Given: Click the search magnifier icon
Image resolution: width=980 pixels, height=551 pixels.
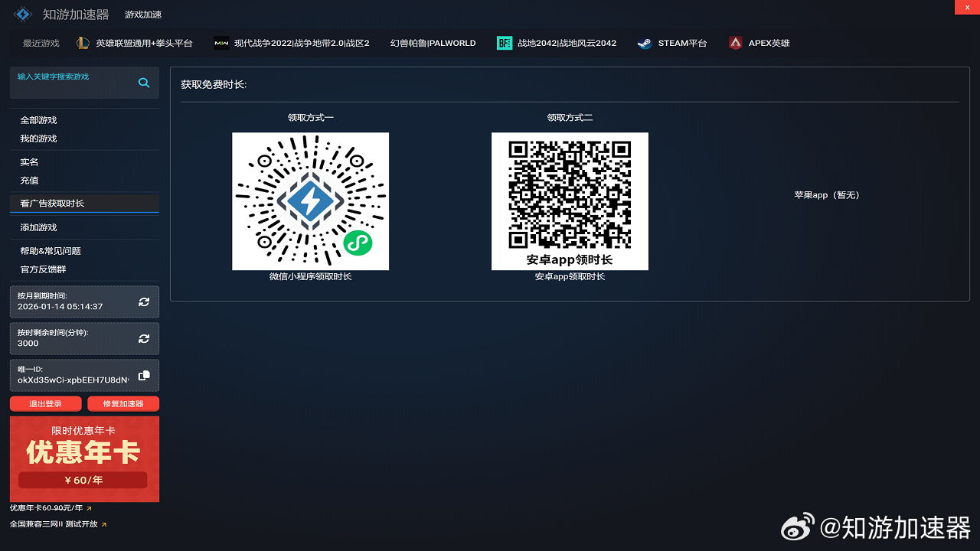Looking at the screenshot, I should [x=144, y=83].
